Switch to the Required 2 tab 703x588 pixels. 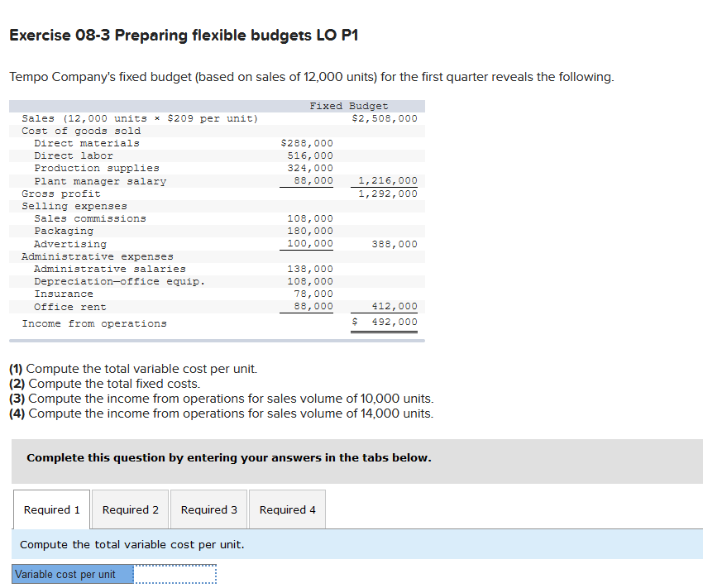pyautogui.click(x=130, y=509)
